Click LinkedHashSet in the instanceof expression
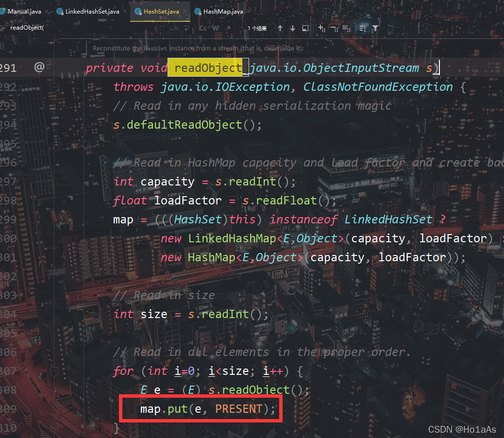The height and width of the screenshot is (438, 504). (x=388, y=219)
